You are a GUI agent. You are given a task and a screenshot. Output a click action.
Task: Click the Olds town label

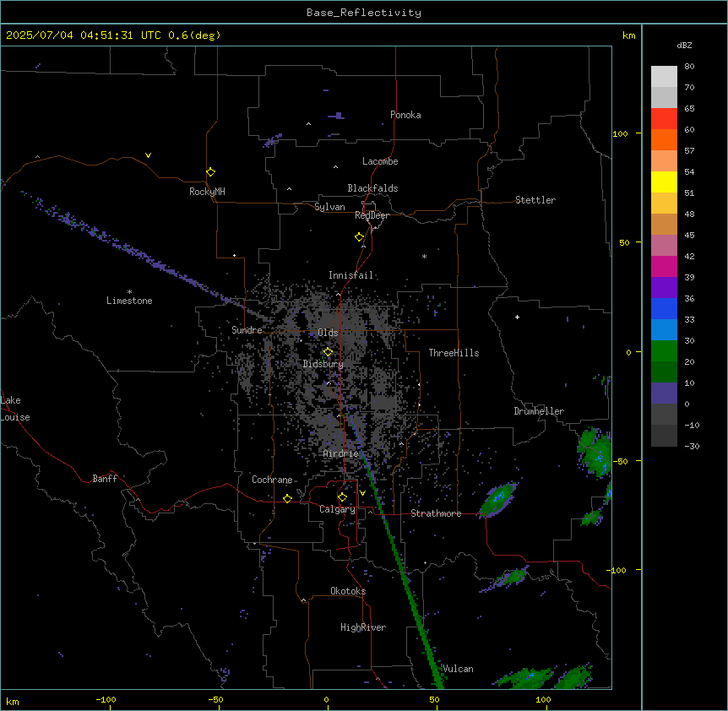328,333
